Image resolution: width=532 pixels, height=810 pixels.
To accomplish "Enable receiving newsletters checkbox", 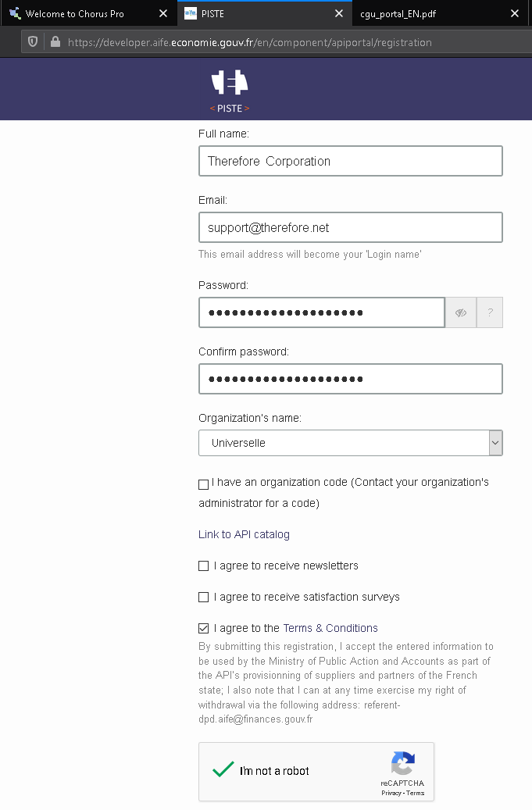I will [204, 566].
